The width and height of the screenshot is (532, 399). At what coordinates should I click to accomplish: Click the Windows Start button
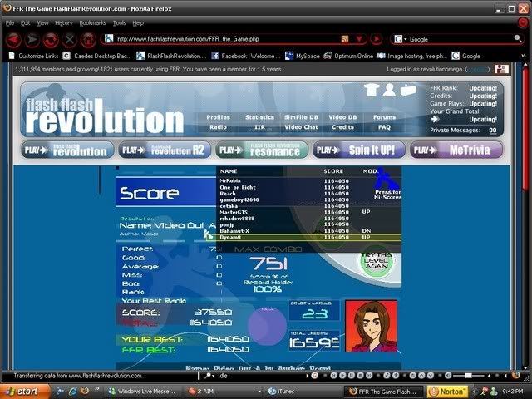(23, 391)
